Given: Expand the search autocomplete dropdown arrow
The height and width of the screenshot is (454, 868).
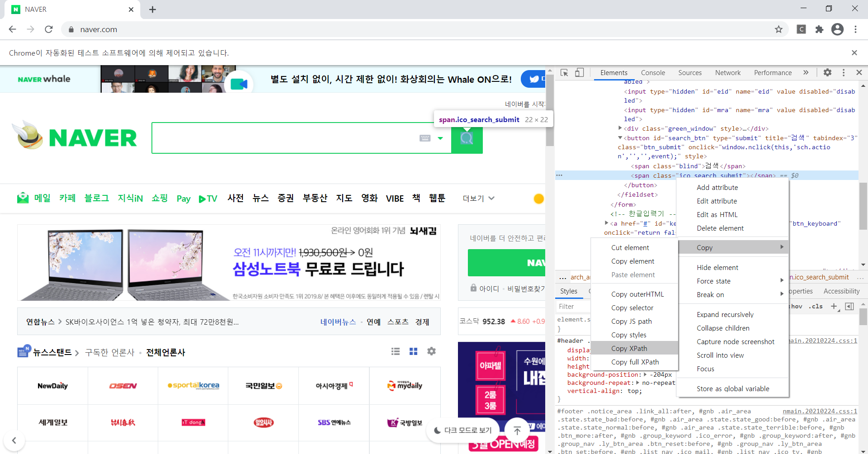Looking at the screenshot, I should pos(440,138).
